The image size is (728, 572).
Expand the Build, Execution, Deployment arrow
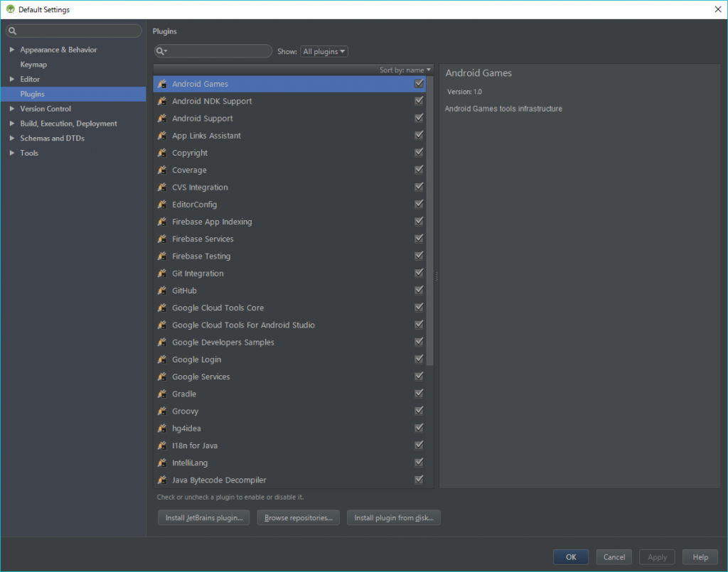pos(12,124)
